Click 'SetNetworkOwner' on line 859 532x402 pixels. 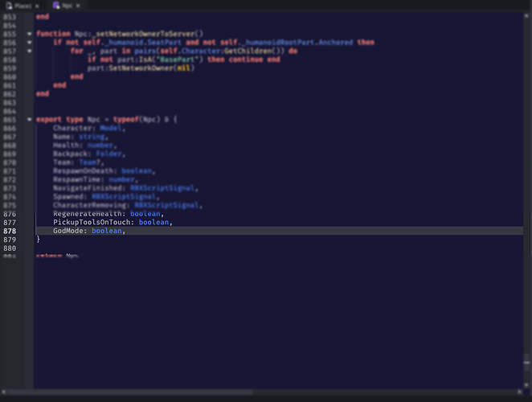click(141, 68)
